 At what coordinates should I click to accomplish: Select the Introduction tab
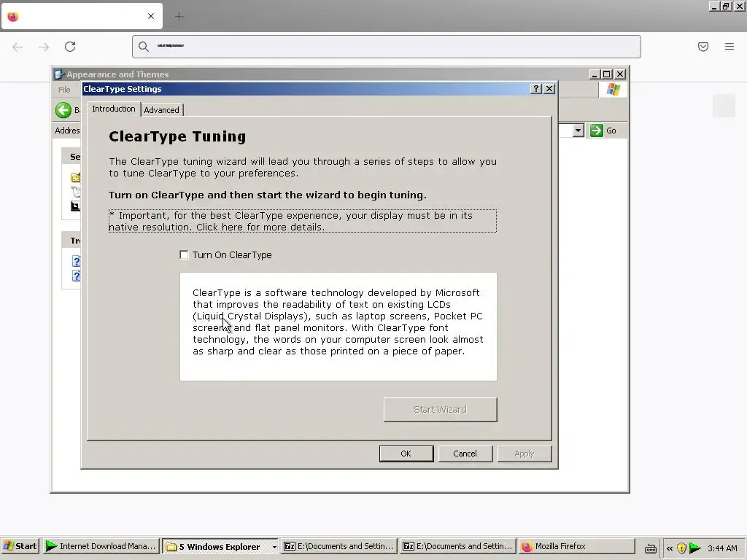113,109
